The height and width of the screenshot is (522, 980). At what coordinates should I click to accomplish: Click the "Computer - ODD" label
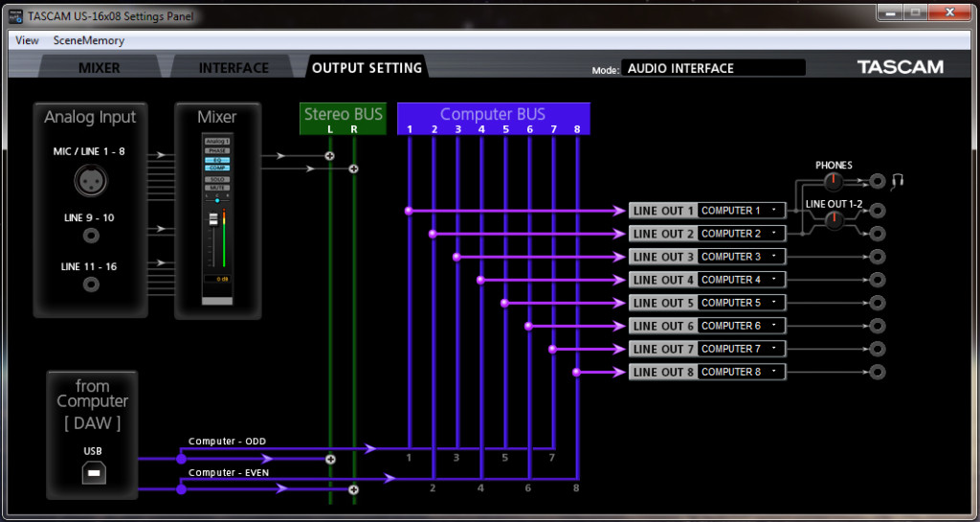tap(227, 442)
